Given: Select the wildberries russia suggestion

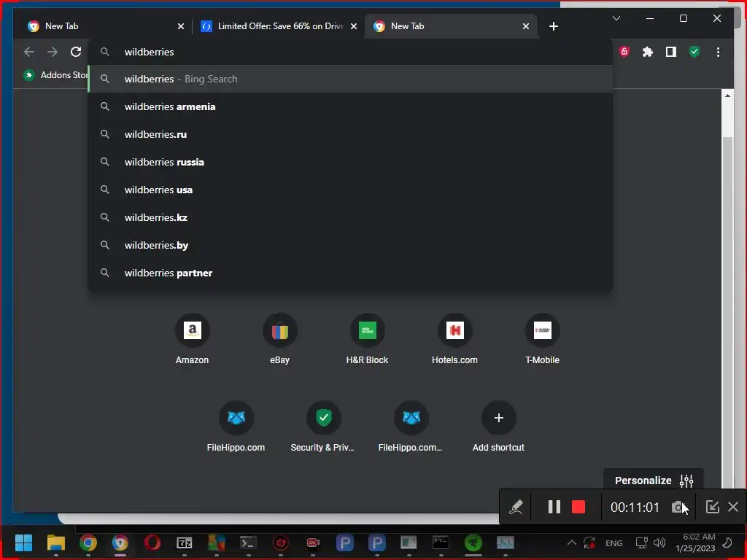Looking at the screenshot, I should tap(350, 162).
